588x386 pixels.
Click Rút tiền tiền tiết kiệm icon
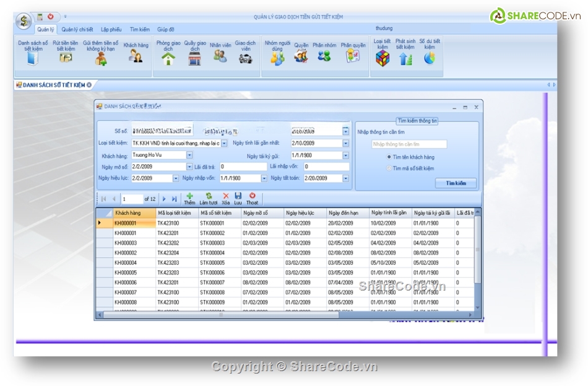(x=66, y=58)
